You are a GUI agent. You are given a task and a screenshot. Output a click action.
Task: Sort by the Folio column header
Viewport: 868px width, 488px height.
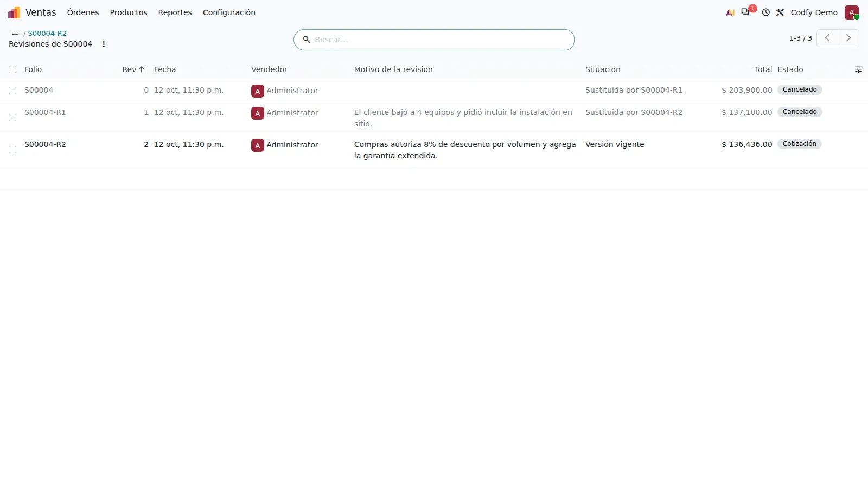click(x=33, y=69)
